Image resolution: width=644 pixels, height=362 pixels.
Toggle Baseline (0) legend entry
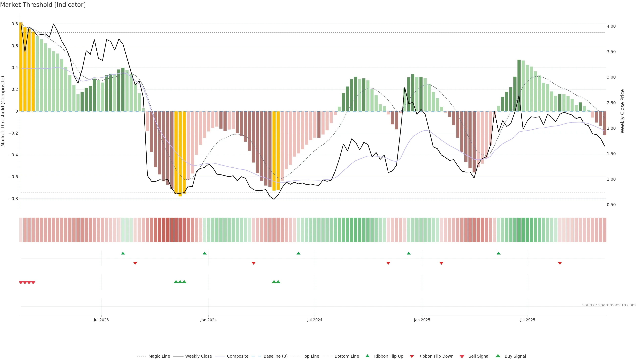click(x=276, y=356)
